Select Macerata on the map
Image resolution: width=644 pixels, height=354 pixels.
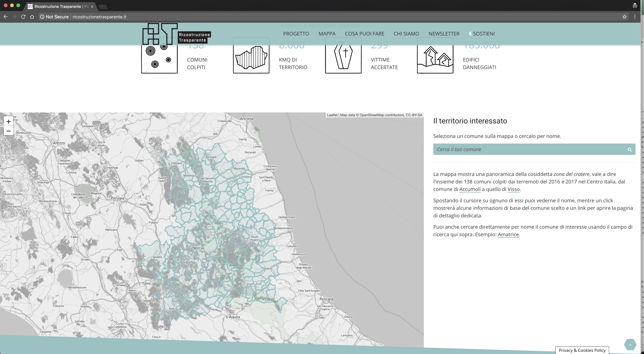(x=239, y=169)
